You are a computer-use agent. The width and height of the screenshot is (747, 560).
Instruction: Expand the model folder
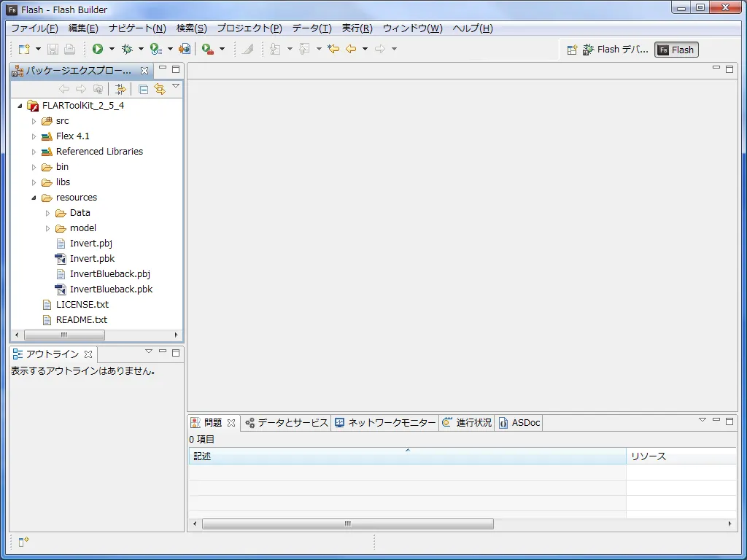47,228
